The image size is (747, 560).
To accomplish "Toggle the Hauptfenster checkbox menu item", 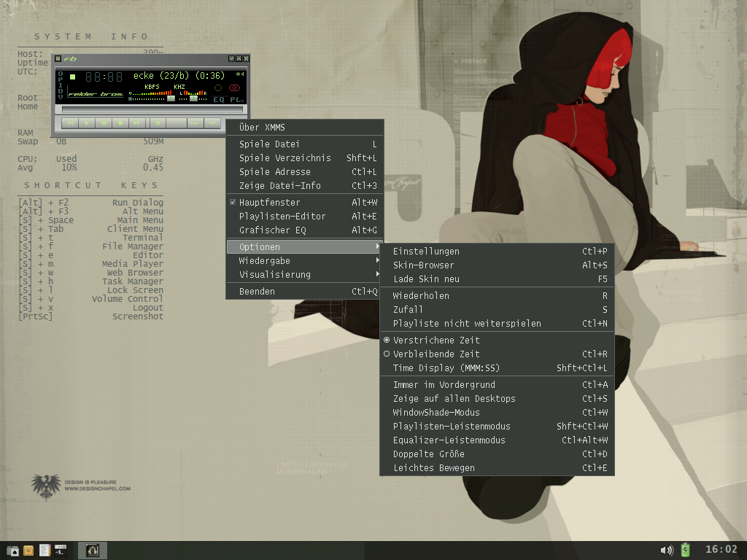I will [305, 202].
